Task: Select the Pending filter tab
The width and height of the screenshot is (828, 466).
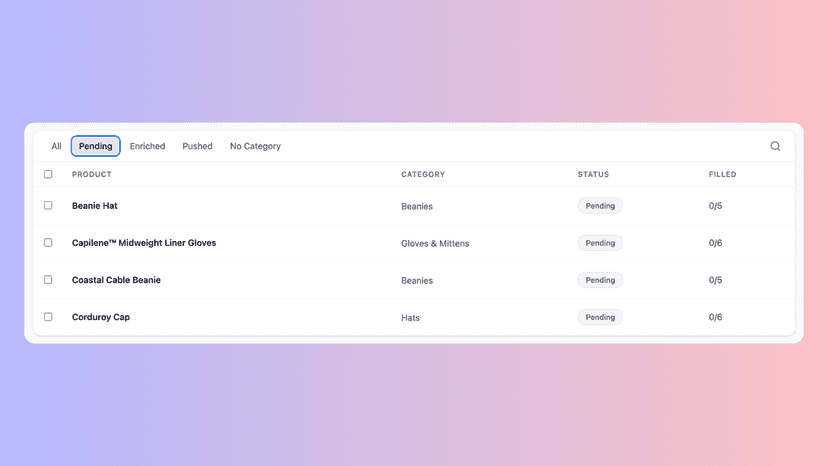Action: [96, 146]
